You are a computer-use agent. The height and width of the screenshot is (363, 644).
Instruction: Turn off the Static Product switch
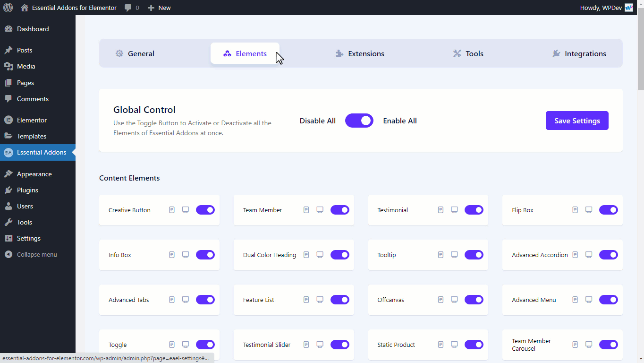(x=474, y=345)
